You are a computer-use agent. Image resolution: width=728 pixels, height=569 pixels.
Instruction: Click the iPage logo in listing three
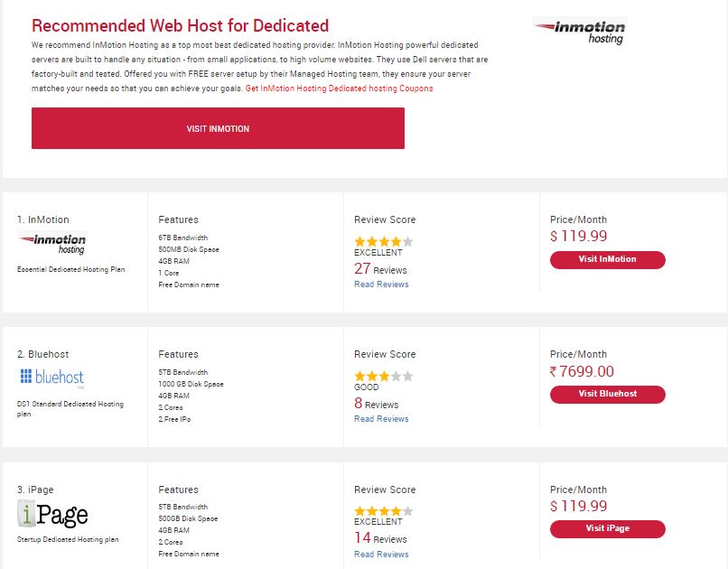(x=52, y=514)
